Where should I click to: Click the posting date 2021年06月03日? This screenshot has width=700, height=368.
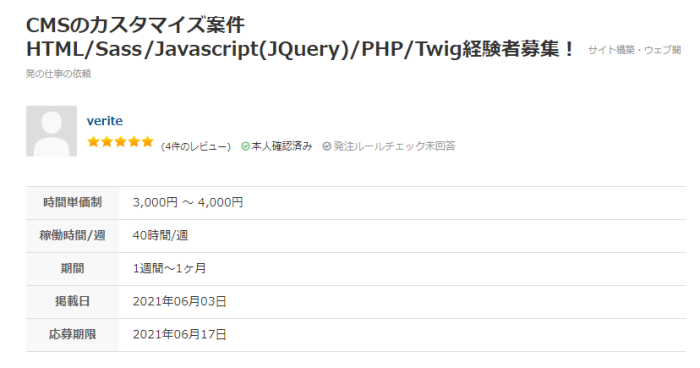179,301
